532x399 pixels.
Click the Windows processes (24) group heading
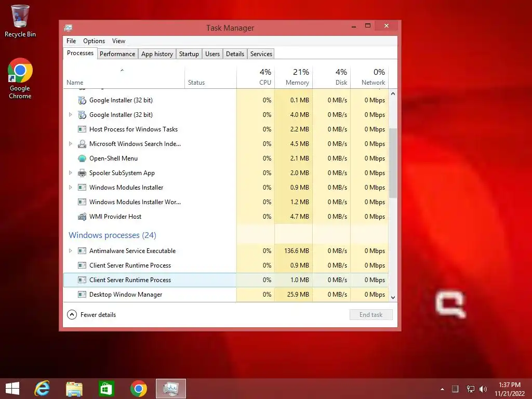click(x=112, y=235)
